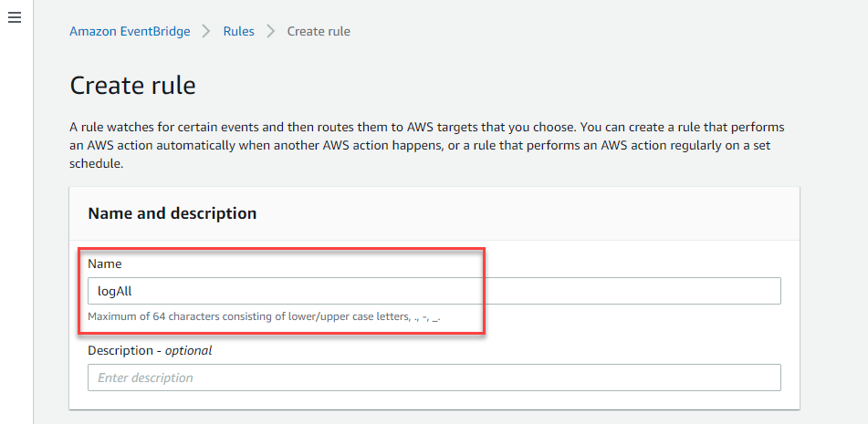
Task: Click the word schedule in the description
Action: coord(93,165)
